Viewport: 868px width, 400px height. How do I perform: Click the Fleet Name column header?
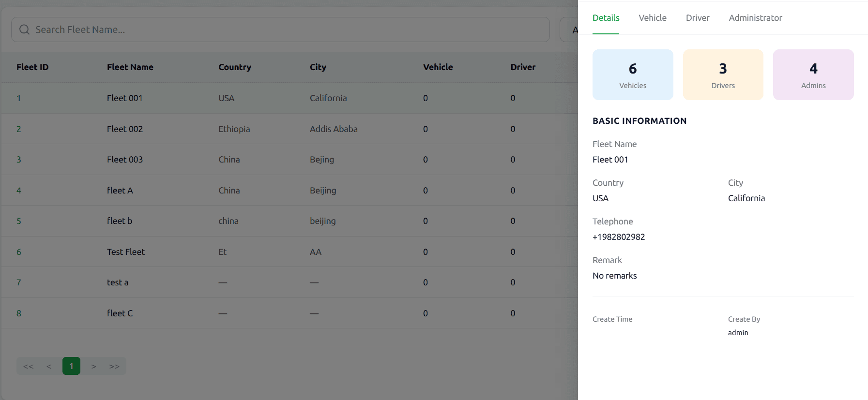pyautogui.click(x=130, y=67)
